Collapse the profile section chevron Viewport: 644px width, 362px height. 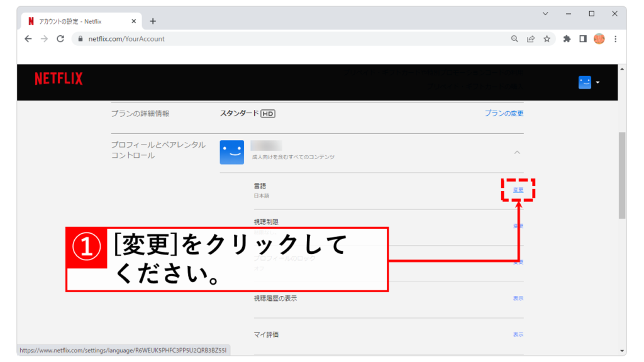pos(517,152)
